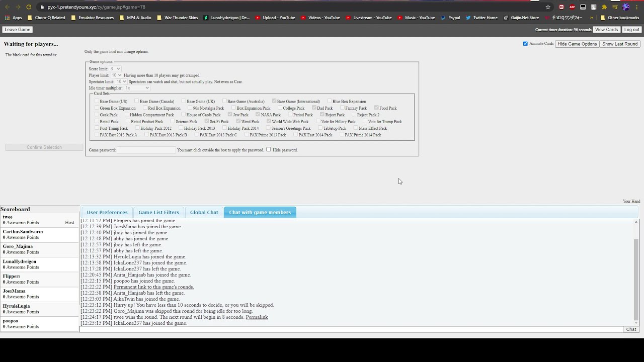Viewport: 644px width, 362px height.
Task: Click the Hide Game Options button
Action: [x=577, y=44]
